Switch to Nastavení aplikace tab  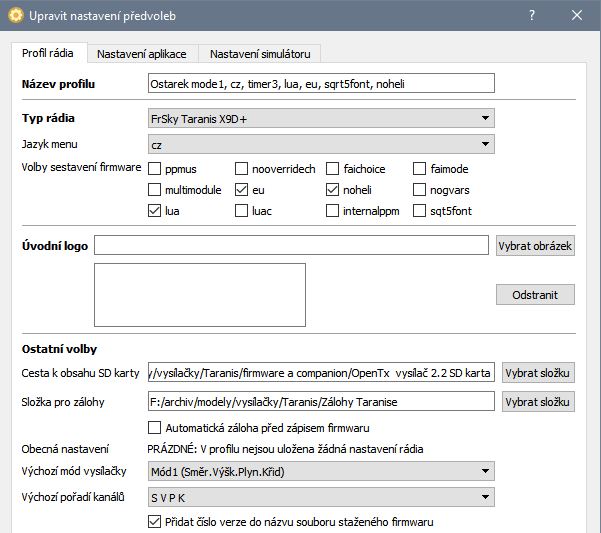[142, 53]
